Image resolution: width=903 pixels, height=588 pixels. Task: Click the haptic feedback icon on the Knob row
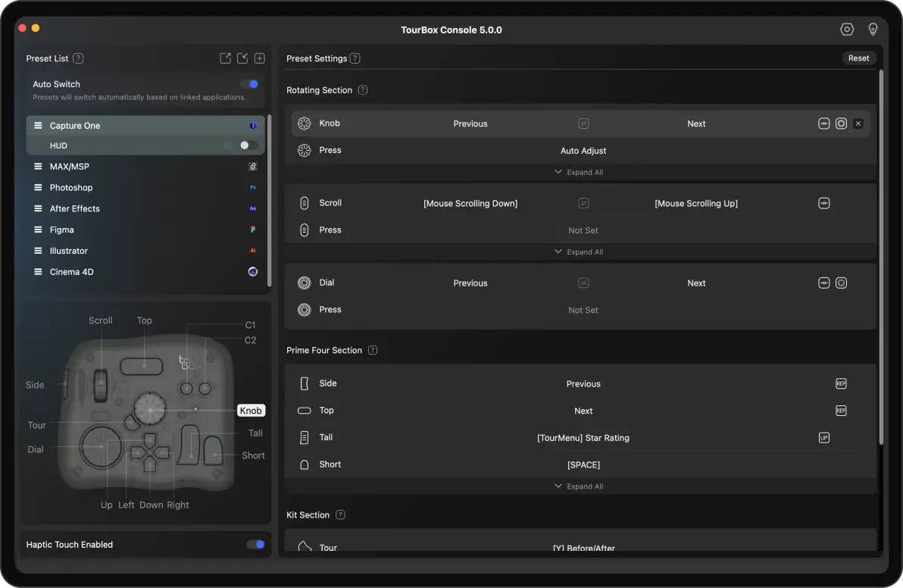tap(824, 123)
